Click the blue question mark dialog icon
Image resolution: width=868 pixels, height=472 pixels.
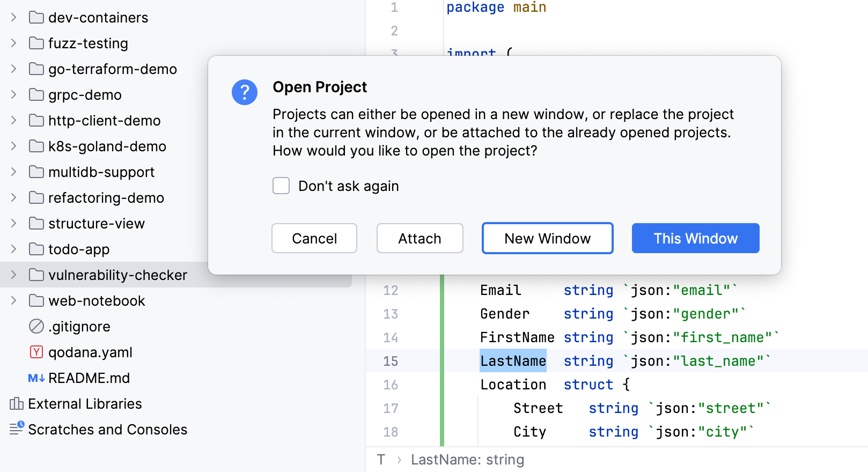point(245,92)
